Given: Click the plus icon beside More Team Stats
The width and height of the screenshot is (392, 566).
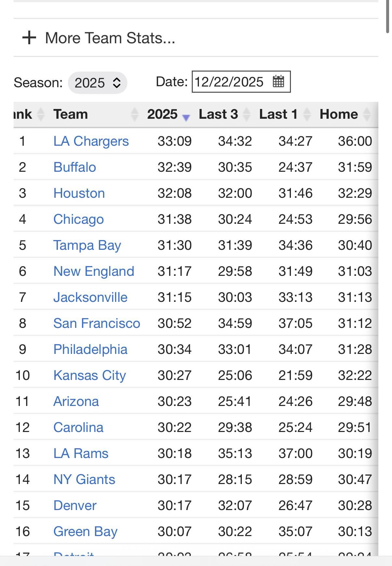Looking at the screenshot, I should [x=29, y=38].
